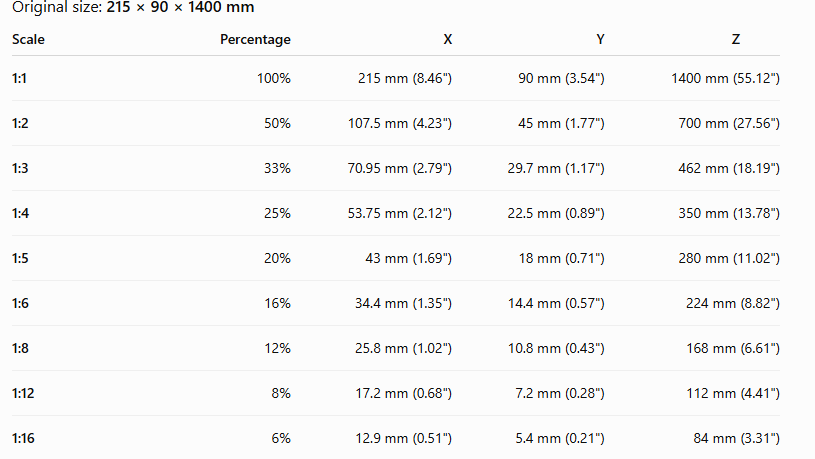
Task: Select the 1:5 scale row label
Action: tap(20, 258)
